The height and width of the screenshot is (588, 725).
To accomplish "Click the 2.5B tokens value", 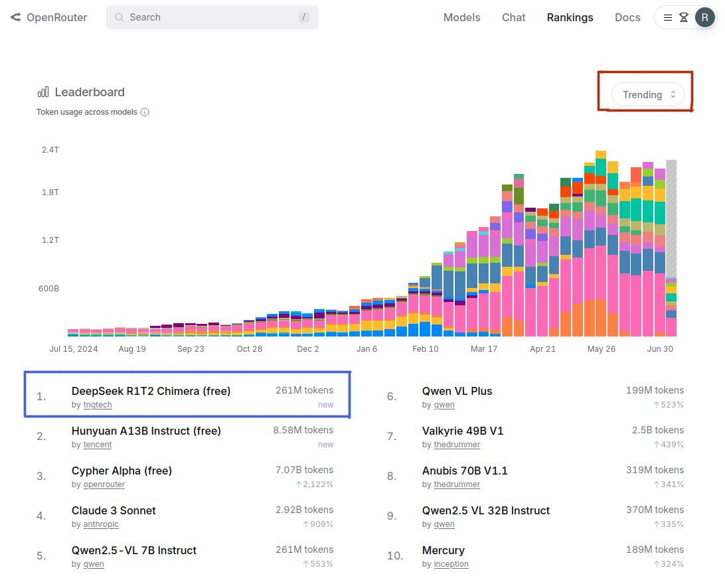I will coord(658,430).
